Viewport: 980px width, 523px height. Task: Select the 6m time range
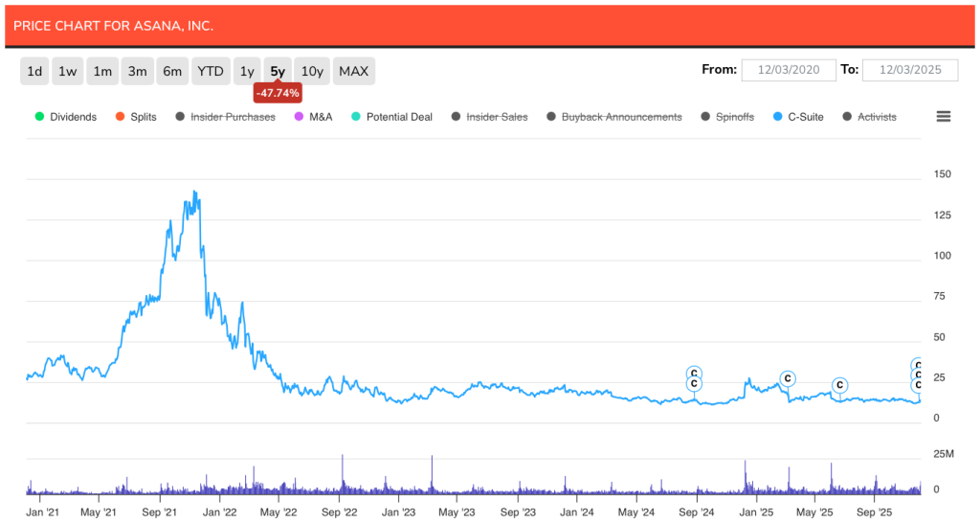coord(172,71)
